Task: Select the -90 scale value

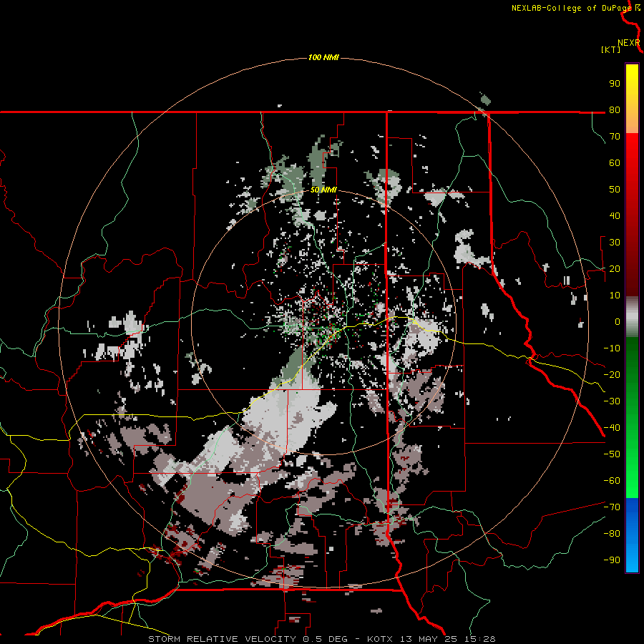Action: (612, 560)
